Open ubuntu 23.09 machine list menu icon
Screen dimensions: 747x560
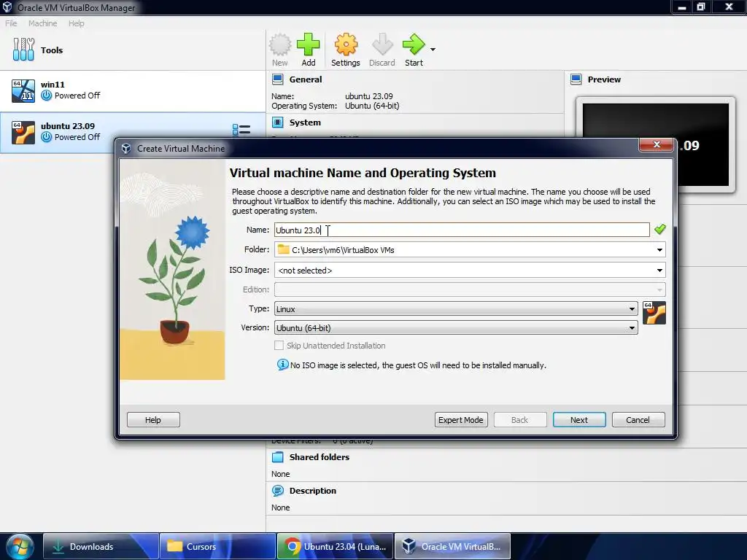coord(241,130)
